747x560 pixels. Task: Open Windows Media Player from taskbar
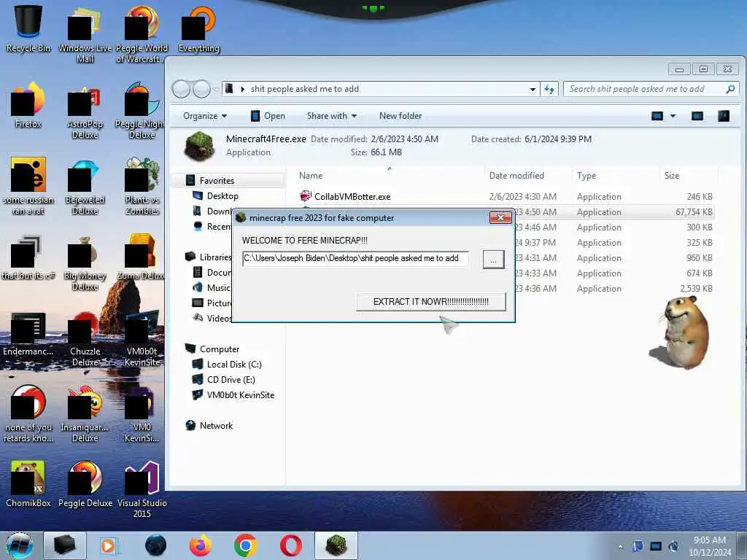tap(109, 545)
